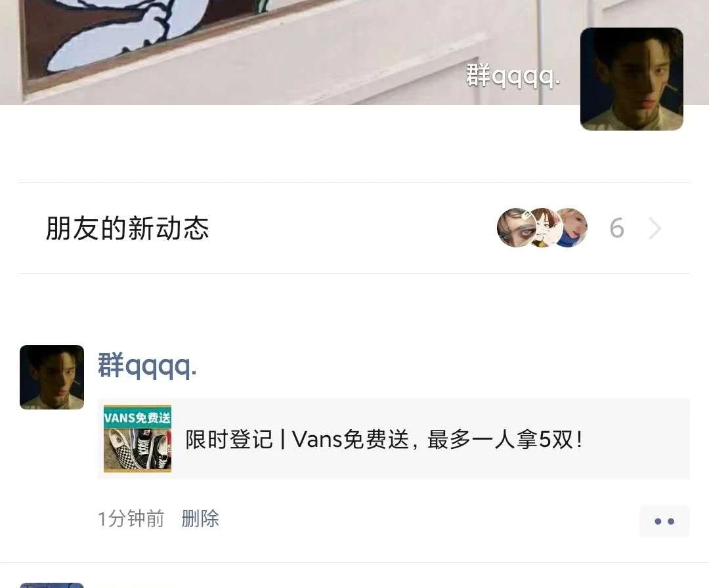Open article 限时登记 | Vans免费送 title

point(383,439)
